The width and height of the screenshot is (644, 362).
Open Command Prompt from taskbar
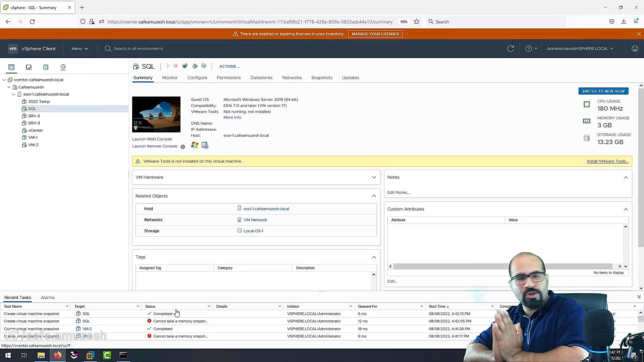pos(123,355)
